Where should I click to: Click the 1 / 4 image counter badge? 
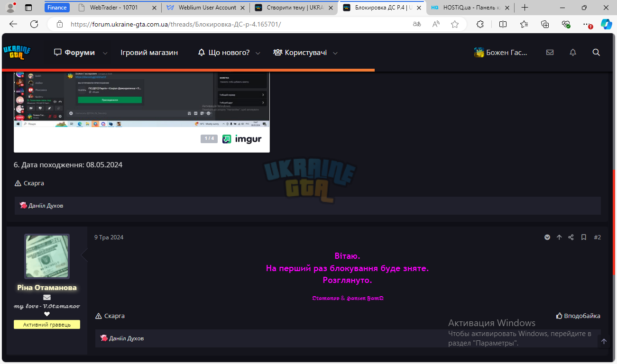pos(209,139)
